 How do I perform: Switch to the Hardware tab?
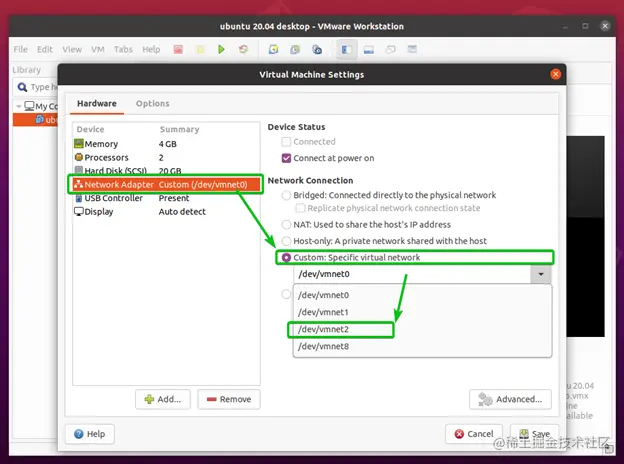[97, 103]
